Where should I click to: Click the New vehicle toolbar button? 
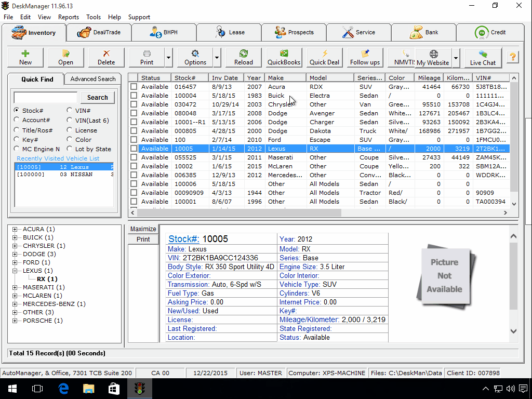pyautogui.click(x=25, y=58)
